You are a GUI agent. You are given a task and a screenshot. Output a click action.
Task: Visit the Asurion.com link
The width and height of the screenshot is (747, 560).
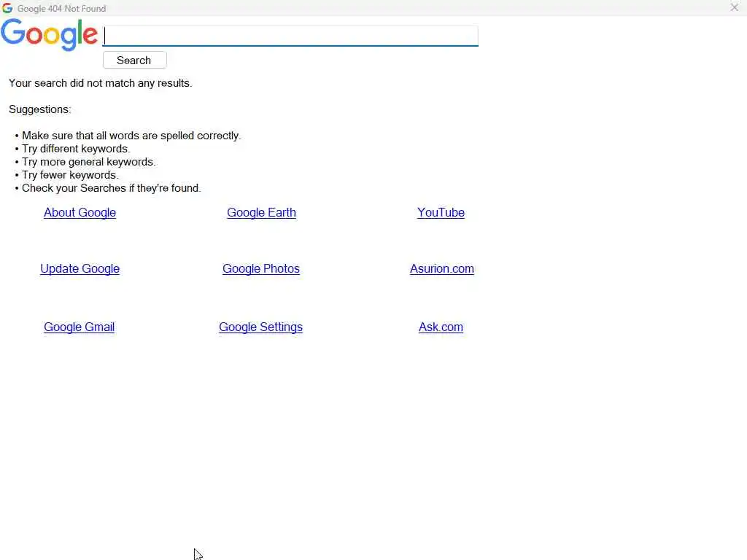(442, 268)
